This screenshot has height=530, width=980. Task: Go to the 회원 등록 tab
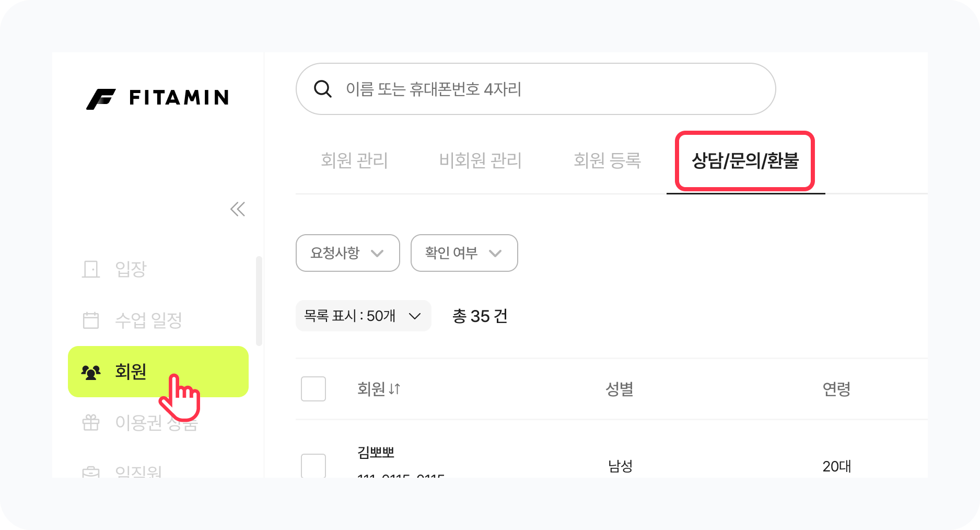click(x=607, y=160)
